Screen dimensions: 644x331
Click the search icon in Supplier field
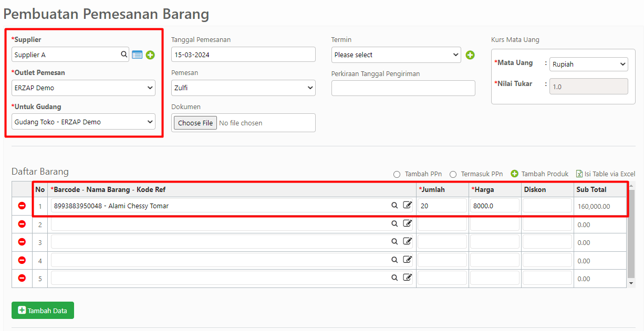[x=124, y=54]
